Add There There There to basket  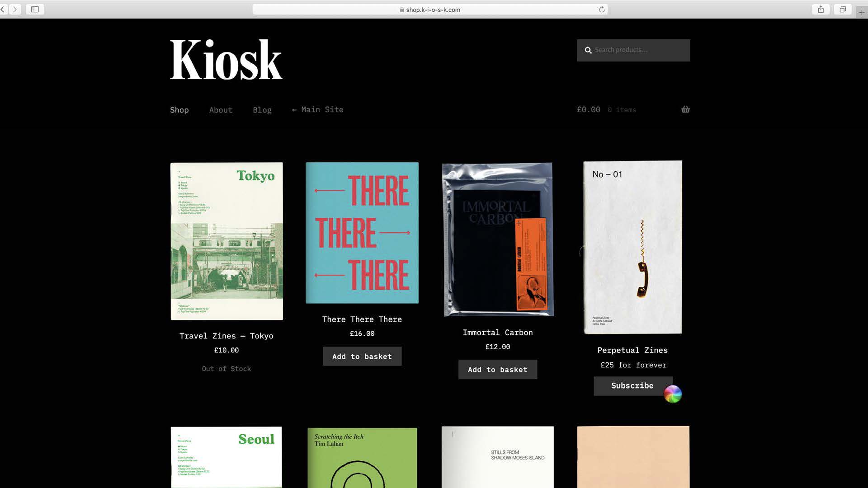click(x=362, y=356)
